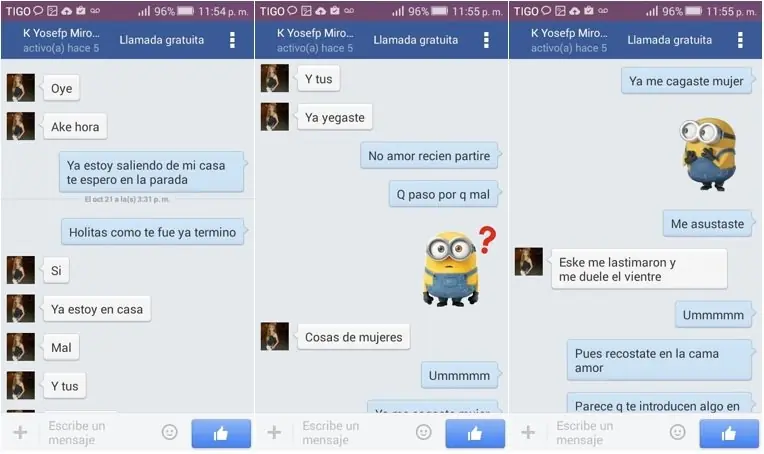The image size is (764, 454).
Task: Open the three-dot menu in the right chat screen
Action: coord(740,40)
